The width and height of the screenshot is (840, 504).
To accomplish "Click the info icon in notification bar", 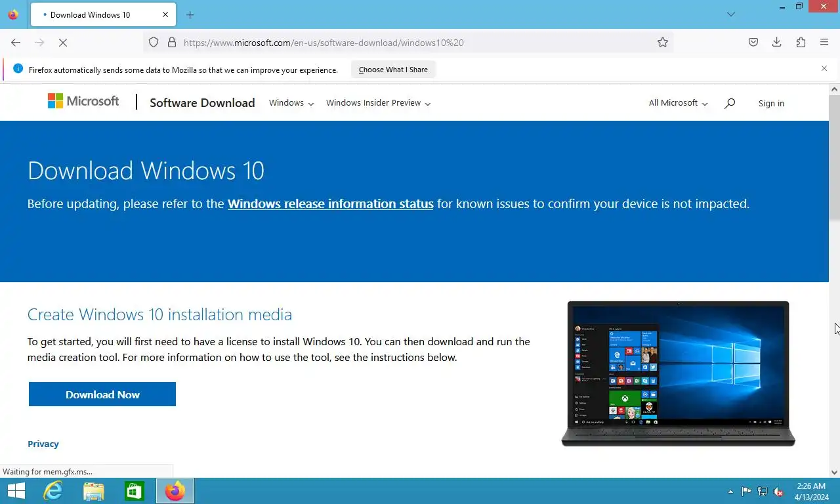I will pyautogui.click(x=18, y=69).
